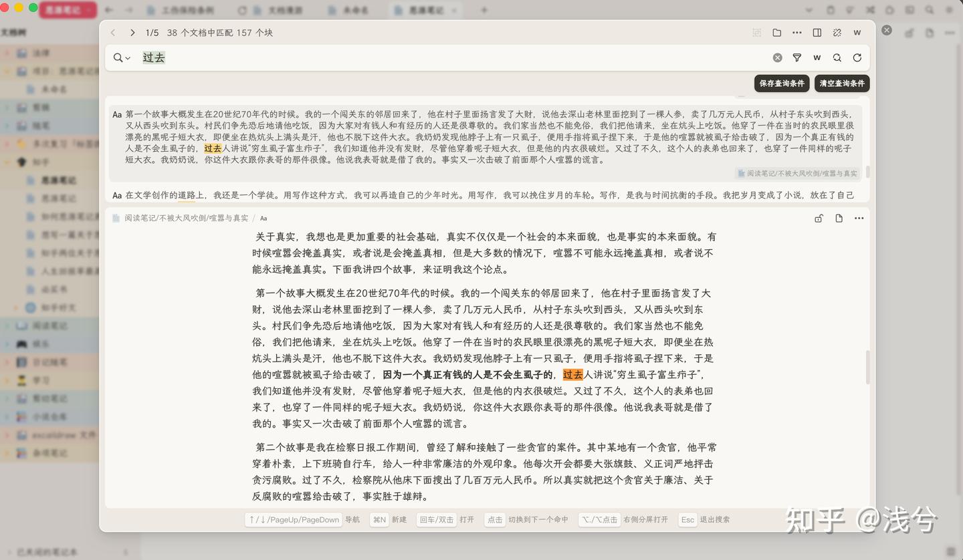Click ↑/↓/PageUp/PageDown hint key

294,519
